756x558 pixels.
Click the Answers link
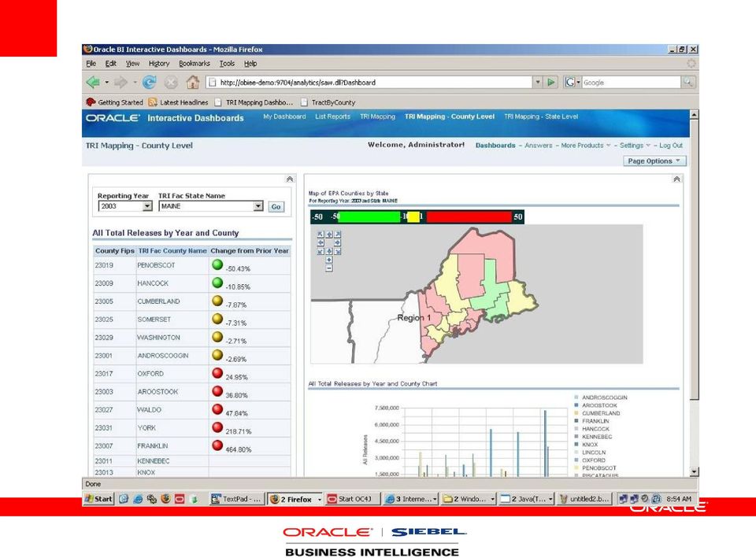(538, 146)
